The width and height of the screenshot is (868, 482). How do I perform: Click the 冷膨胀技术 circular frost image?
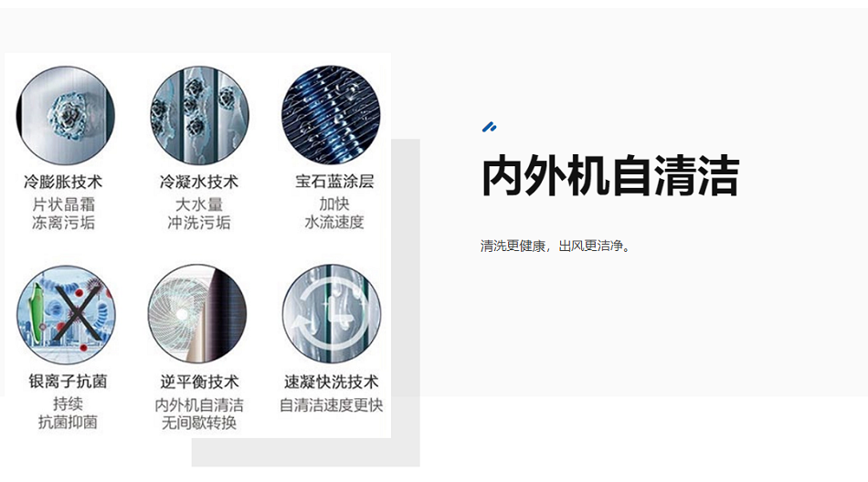click(65, 116)
